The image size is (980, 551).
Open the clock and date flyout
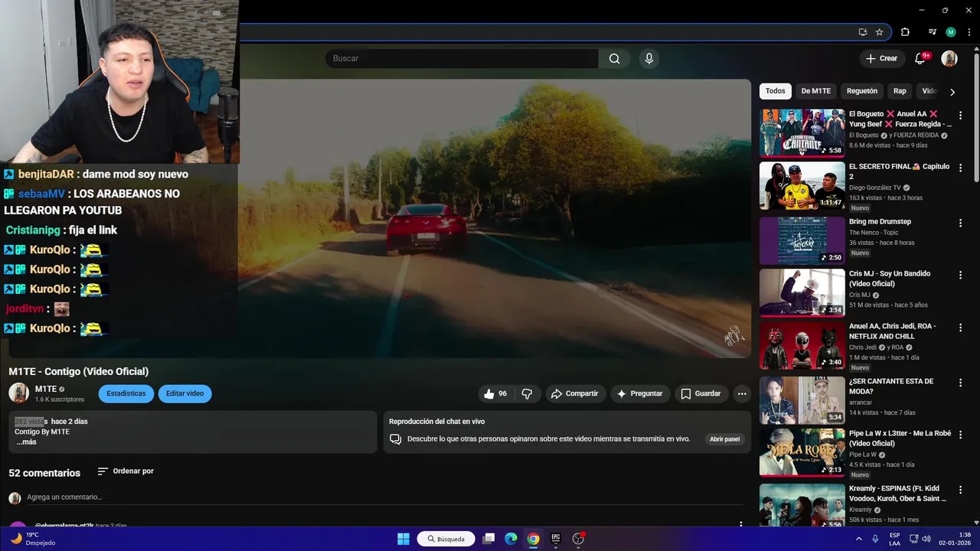tap(955, 539)
